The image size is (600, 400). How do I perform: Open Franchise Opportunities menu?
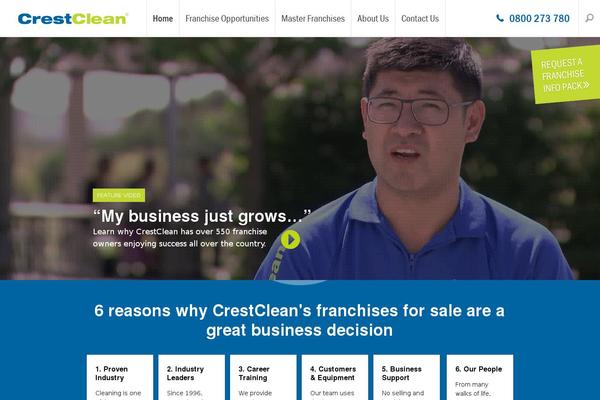point(227,18)
